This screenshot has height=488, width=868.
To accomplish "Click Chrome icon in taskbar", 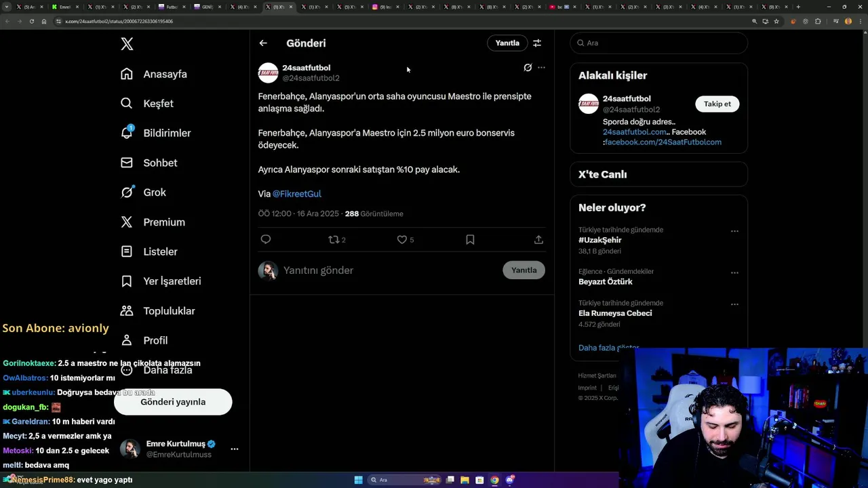I will point(494,480).
